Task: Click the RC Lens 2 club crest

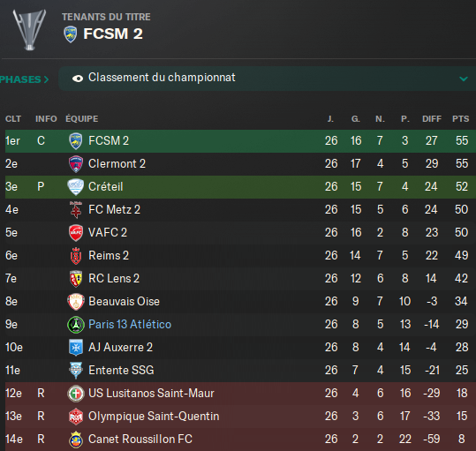Action: click(x=76, y=279)
